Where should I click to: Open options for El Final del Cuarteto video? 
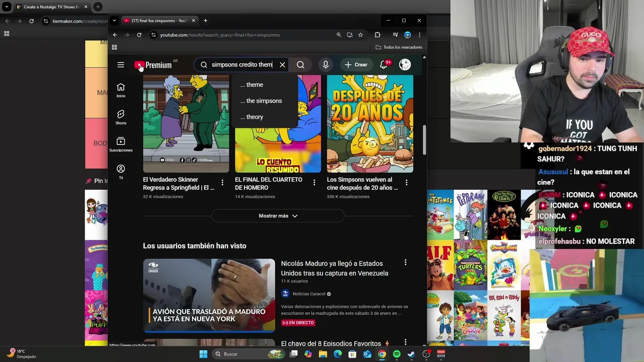click(x=314, y=183)
